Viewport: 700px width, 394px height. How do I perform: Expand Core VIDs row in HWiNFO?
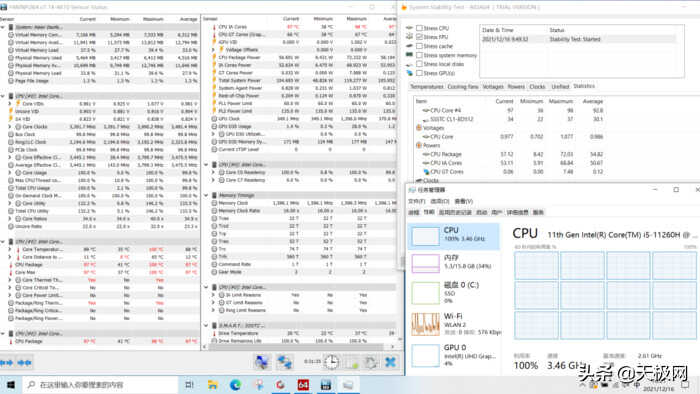pyautogui.click(x=10, y=104)
